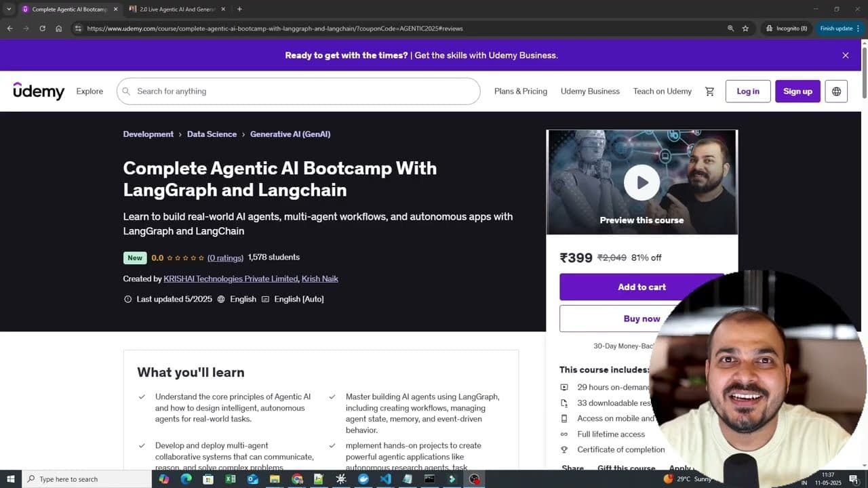
Task: Switch to the 2.0 Live Agentic AI tab
Action: [178, 9]
